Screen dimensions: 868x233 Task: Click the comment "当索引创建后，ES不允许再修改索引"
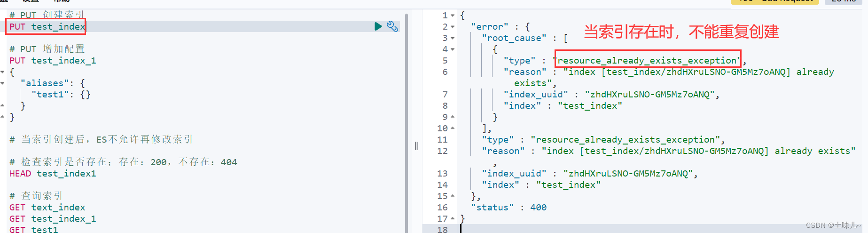pyautogui.click(x=101, y=139)
